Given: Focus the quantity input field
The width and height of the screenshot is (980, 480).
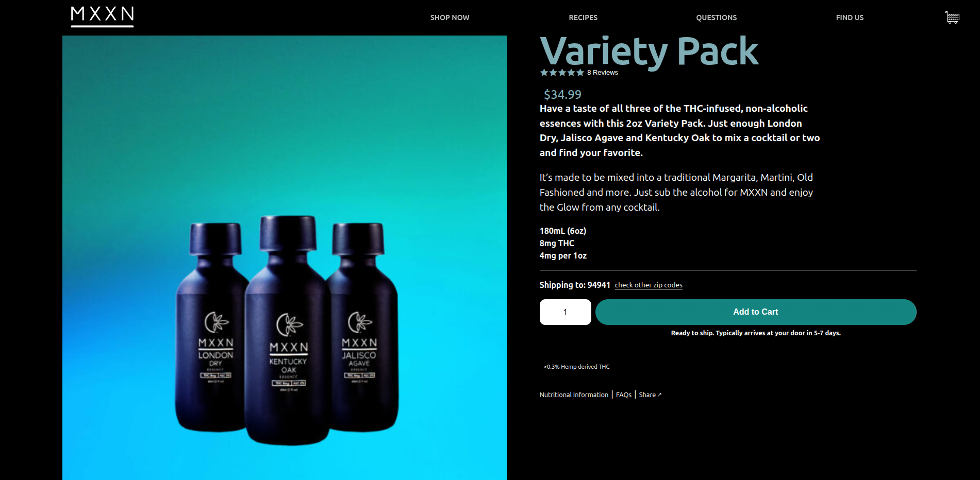Looking at the screenshot, I should pos(565,312).
